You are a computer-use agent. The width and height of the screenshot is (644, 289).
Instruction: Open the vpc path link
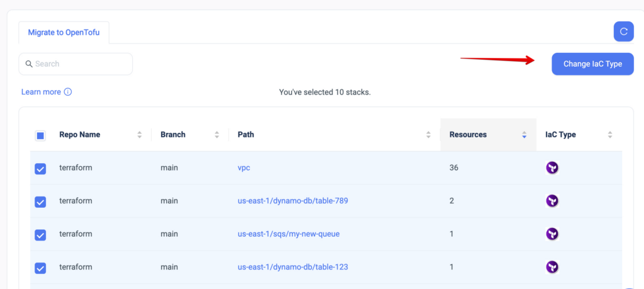click(244, 167)
